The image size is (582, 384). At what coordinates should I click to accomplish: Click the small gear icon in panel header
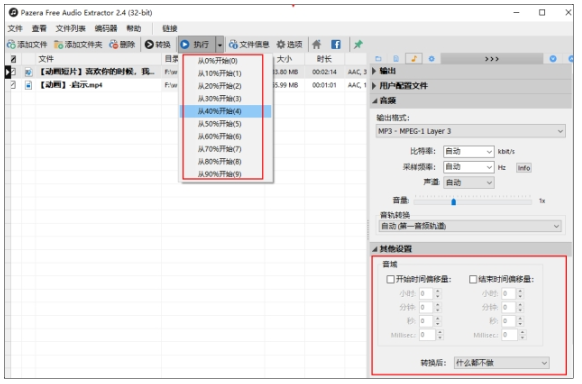pyautogui.click(x=431, y=59)
